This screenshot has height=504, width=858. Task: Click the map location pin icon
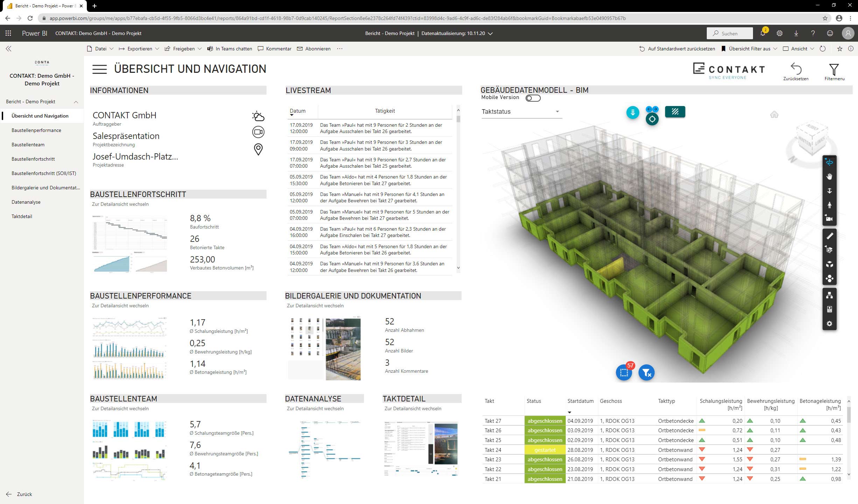click(x=258, y=149)
